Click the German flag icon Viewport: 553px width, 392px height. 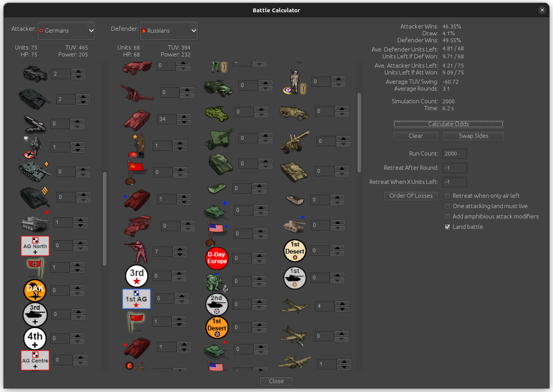point(36,267)
